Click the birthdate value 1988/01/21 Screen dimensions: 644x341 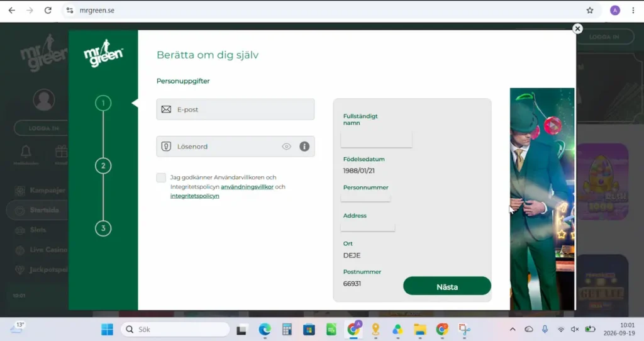coord(358,170)
